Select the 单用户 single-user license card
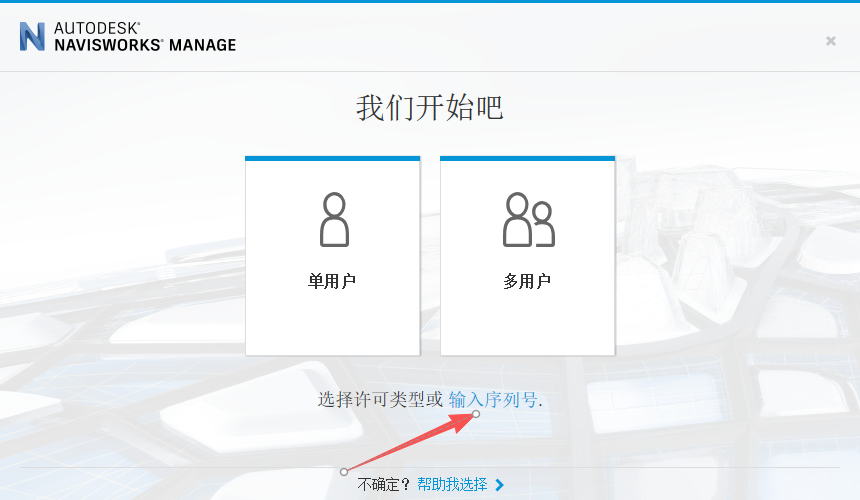860x500 pixels. 332,256
